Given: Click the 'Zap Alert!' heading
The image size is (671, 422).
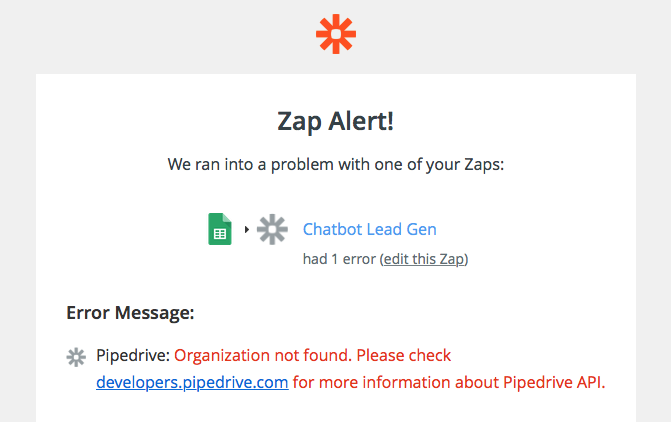Looking at the screenshot, I should coord(336,121).
